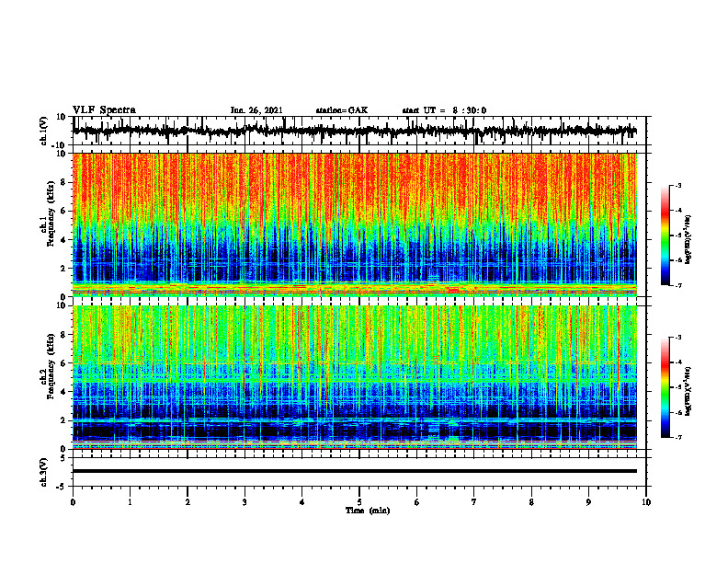This screenshot has height=563, width=728.
Task: Click the 8 kHz tick on ch.1 spectrogram
Action: tap(64, 182)
